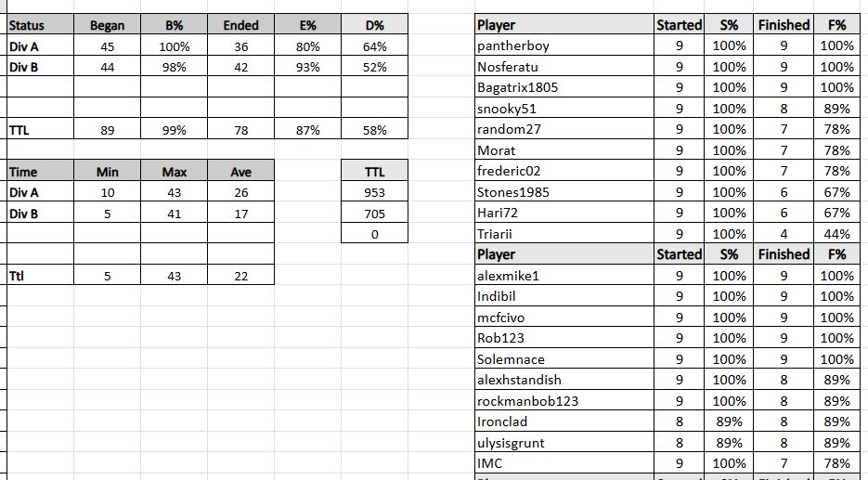This screenshot has width=868, height=480.
Task: Select the rockmanbob123 cell
Action: pos(563,401)
